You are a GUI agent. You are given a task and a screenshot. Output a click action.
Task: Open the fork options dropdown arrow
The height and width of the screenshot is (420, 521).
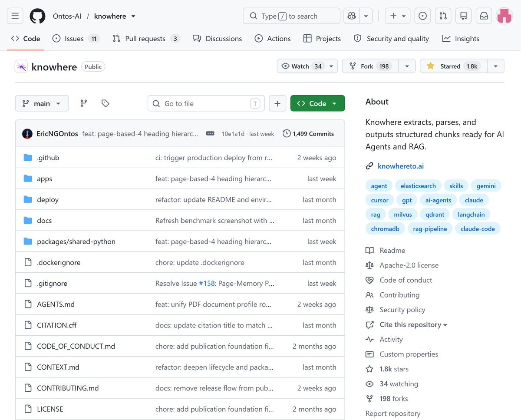coord(407,66)
